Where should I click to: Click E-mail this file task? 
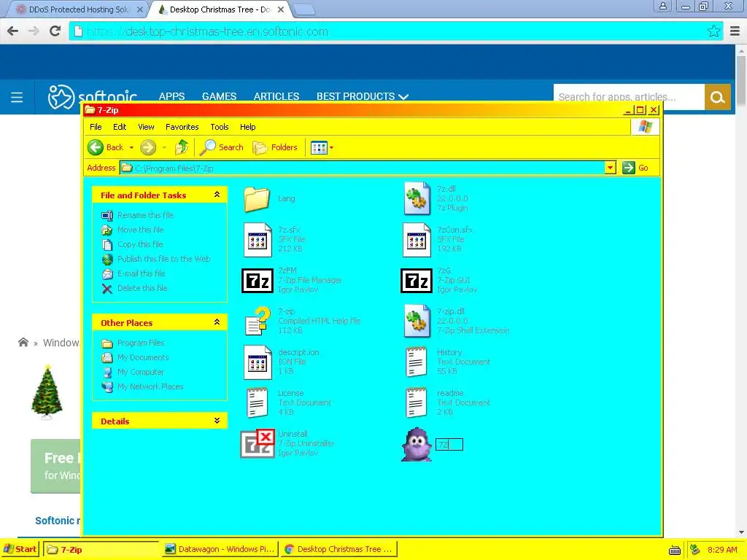tap(141, 273)
